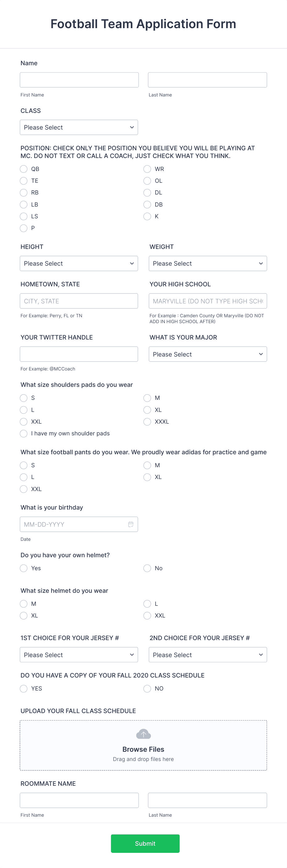Click Browse Files to upload schedule

pos(143,749)
